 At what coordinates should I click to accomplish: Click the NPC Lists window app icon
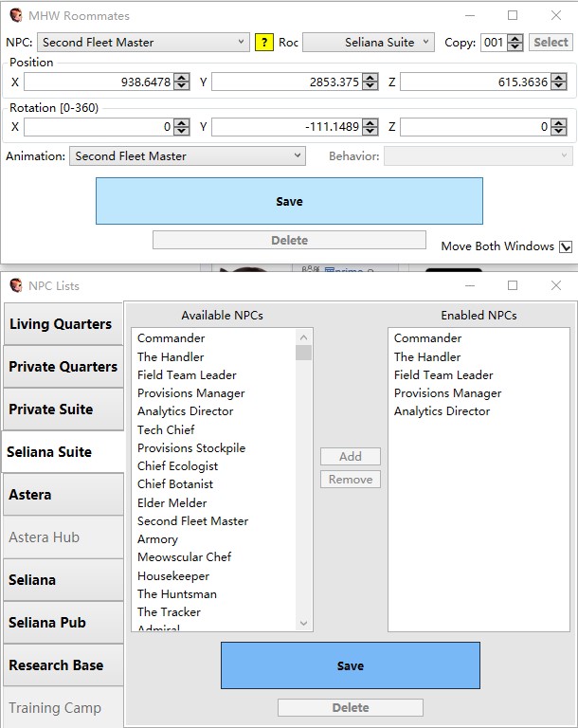pos(16,285)
